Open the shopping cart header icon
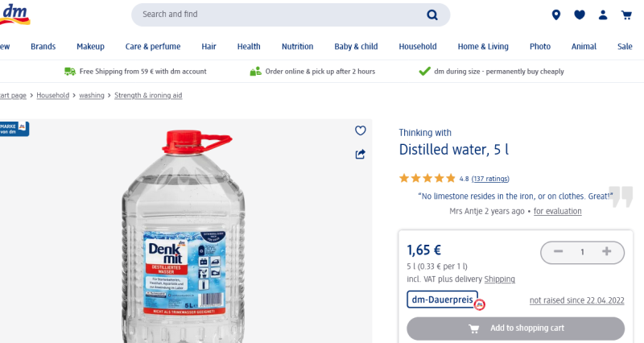The height and width of the screenshot is (343, 644). 626,14
